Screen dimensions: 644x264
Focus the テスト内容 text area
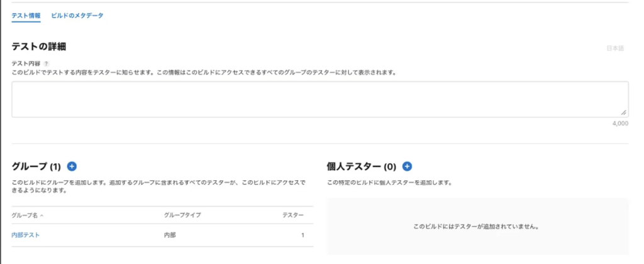[x=319, y=99]
